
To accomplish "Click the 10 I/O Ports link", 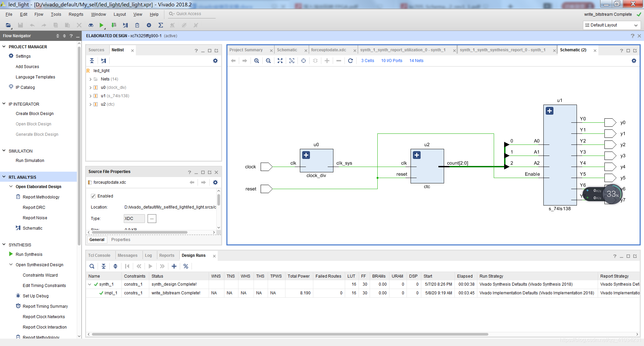I will 391,61.
